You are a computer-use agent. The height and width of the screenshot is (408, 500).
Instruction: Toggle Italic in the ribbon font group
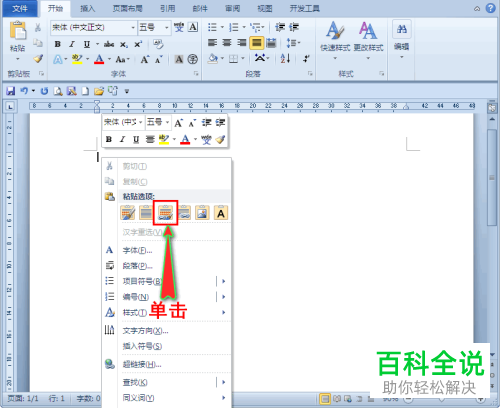click(x=72, y=44)
